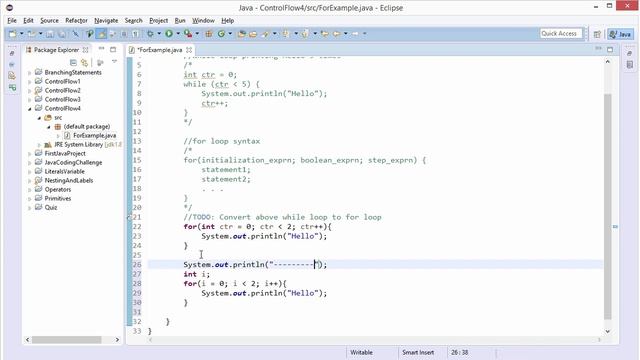
Task: Click the Open Task toolbar icon
Action: point(253,34)
